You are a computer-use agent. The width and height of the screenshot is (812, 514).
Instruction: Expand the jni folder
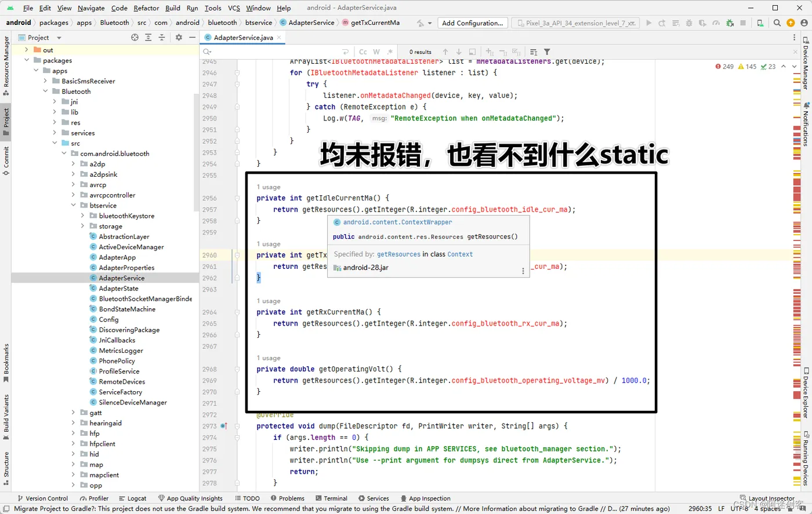(x=55, y=102)
